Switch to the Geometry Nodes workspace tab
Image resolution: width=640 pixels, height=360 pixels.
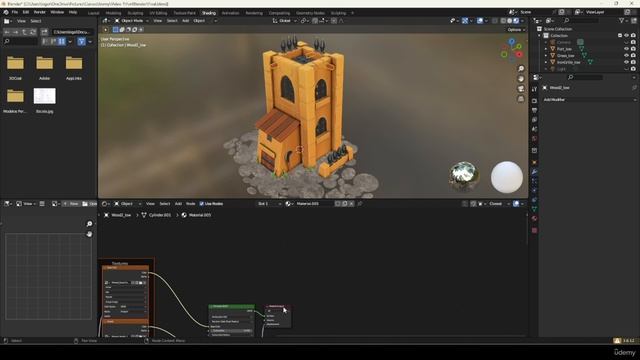[310, 13]
